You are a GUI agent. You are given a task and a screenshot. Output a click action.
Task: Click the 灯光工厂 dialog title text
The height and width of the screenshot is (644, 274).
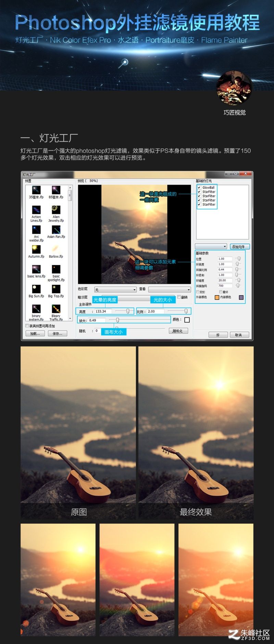click(x=29, y=175)
